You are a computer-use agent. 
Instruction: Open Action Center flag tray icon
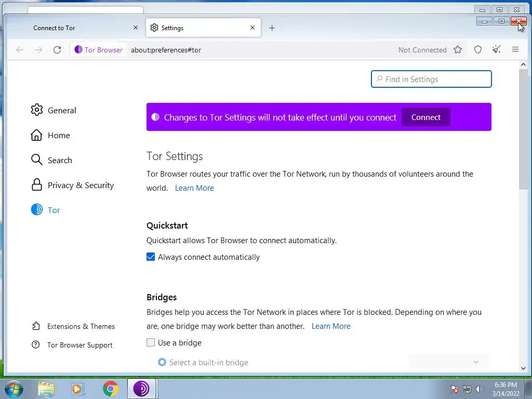tap(455, 389)
